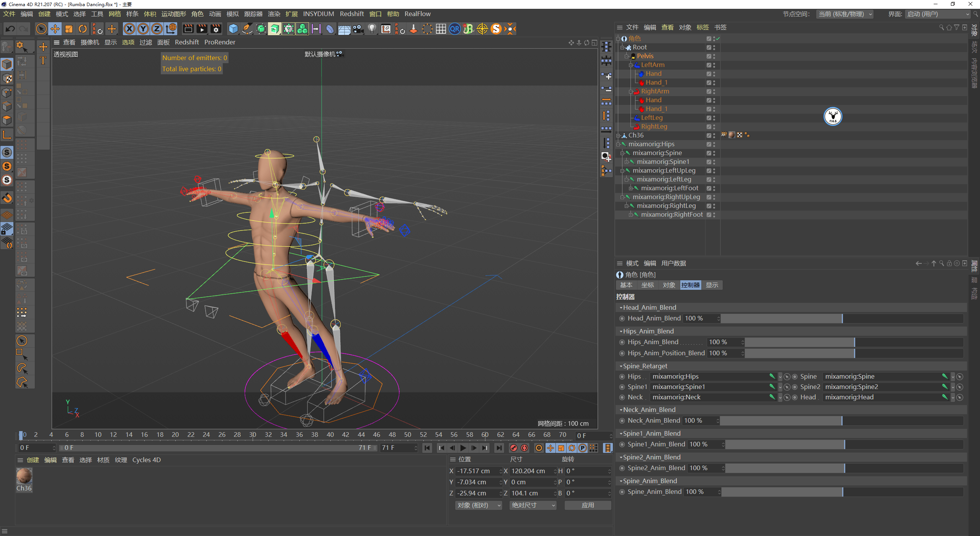The image size is (980, 536).
Task: Open the INSYDIUM menu
Action: pyautogui.click(x=318, y=14)
